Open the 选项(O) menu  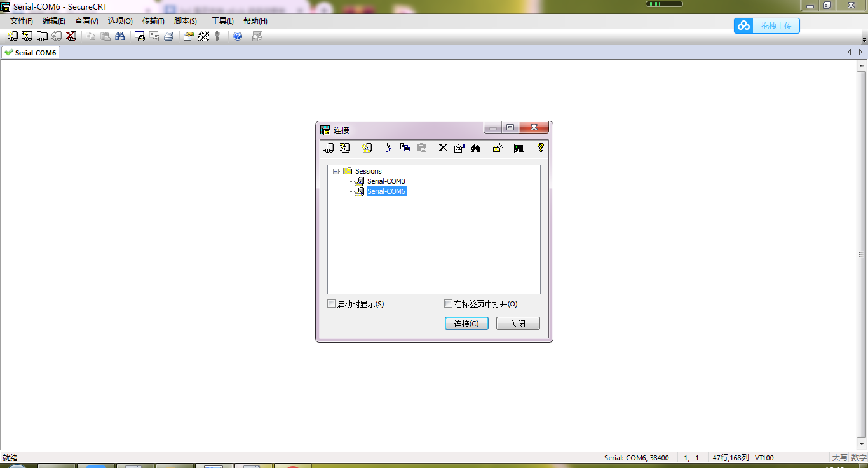(120, 21)
